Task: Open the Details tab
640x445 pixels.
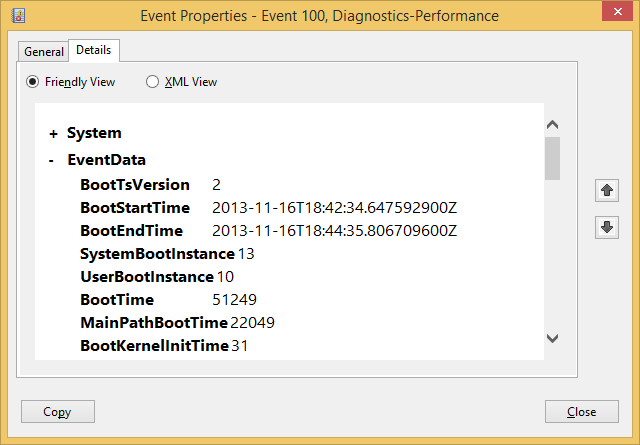Action: click(x=93, y=50)
